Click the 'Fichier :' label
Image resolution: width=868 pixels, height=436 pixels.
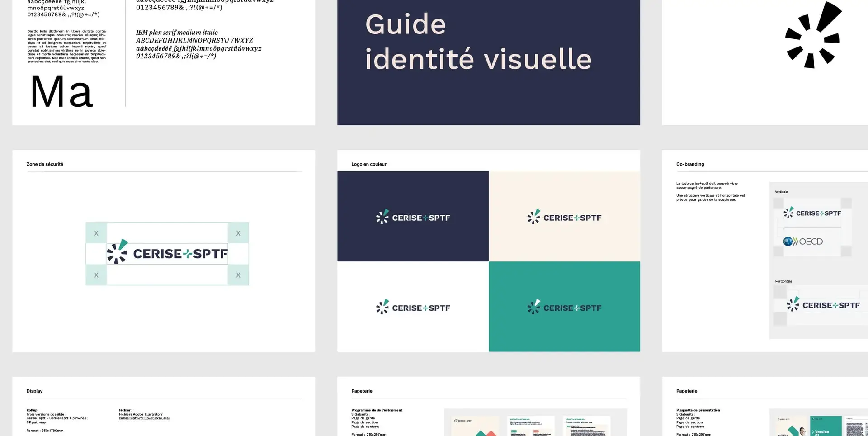126,410
